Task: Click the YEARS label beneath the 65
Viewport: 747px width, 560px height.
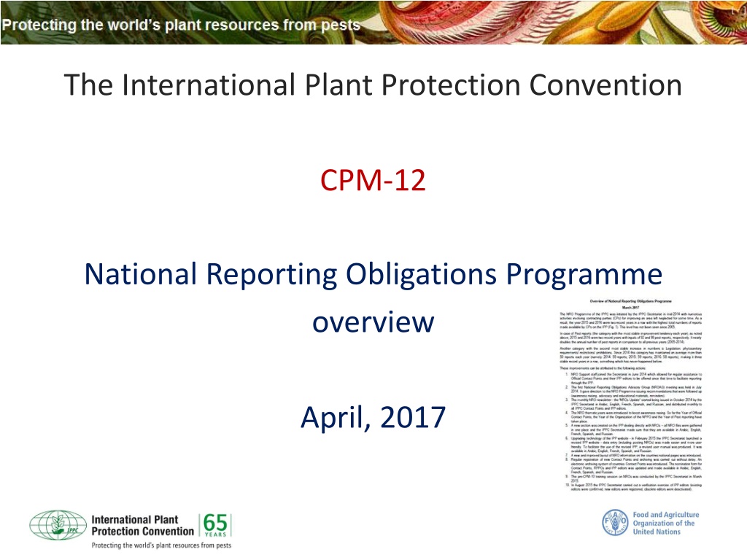Action: pos(215,534)
